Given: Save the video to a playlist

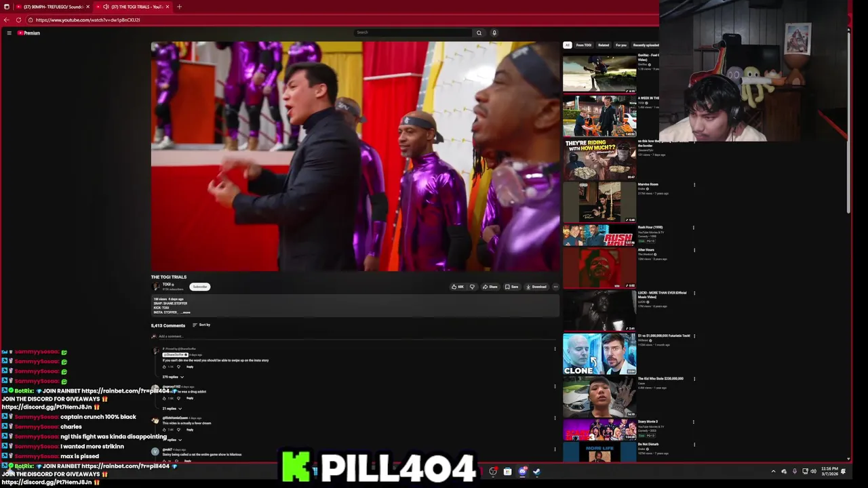Looking at the screenshot, I should coord(512,287).
